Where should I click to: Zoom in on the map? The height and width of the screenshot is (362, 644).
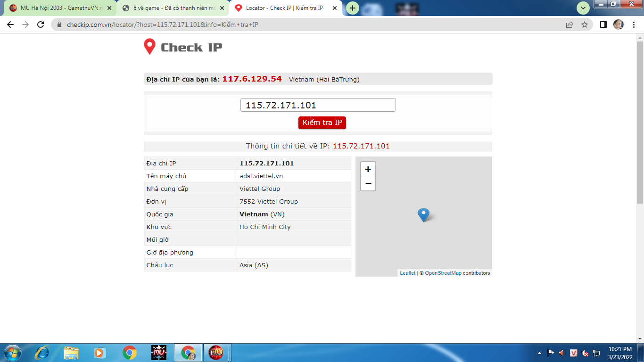(368, 169)
